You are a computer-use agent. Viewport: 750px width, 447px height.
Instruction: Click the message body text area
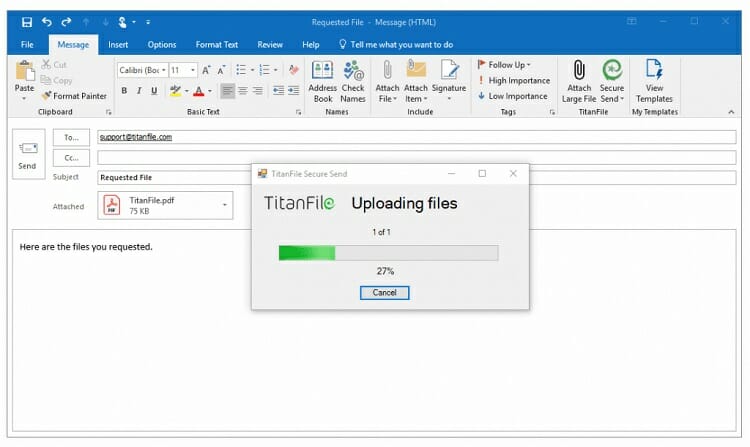374,331
